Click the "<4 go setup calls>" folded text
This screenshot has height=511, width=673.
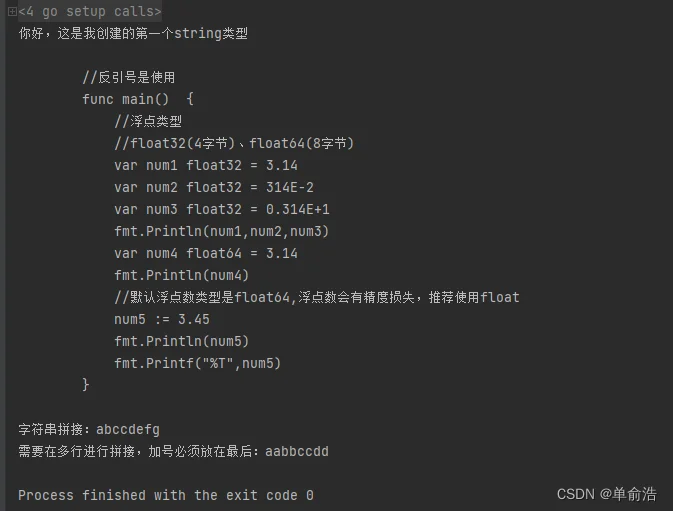[x=89, y=11]
